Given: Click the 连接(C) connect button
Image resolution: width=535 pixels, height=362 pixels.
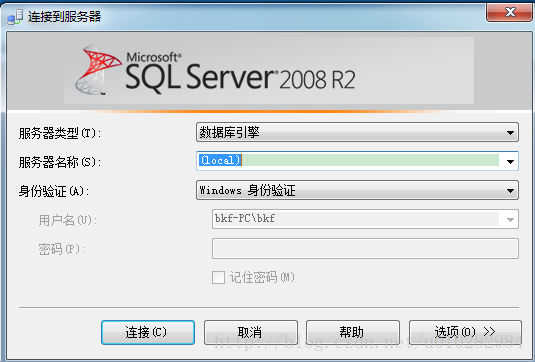Looking at the screenshot, I should (148, 332).
